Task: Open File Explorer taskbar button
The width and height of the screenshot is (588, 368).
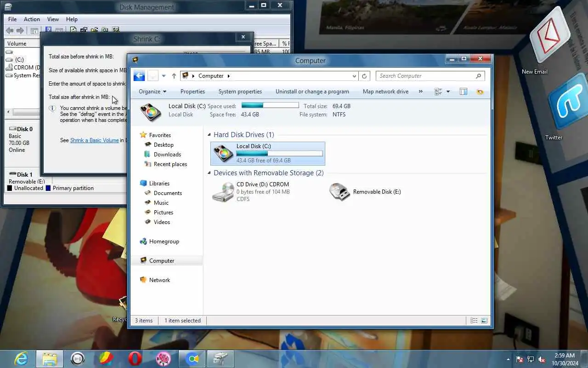Action: (50, 359)
